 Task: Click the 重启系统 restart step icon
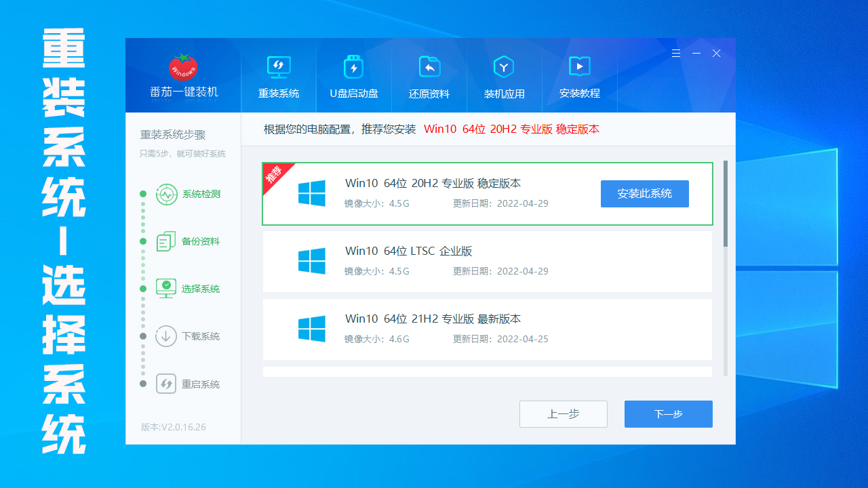(166, 384)
